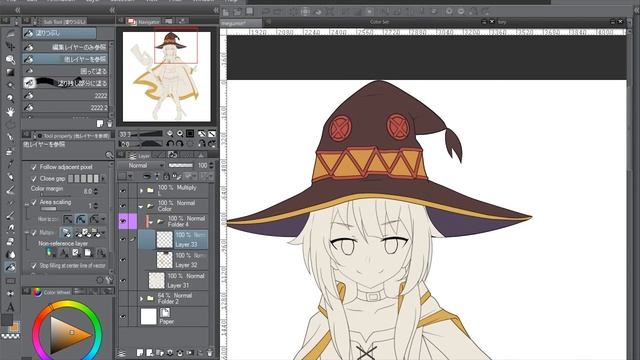Click zoom-out icon in Navigator panel
Image resolution: width=640 pixels, height=360 pixels.
(x=170, y=133)
